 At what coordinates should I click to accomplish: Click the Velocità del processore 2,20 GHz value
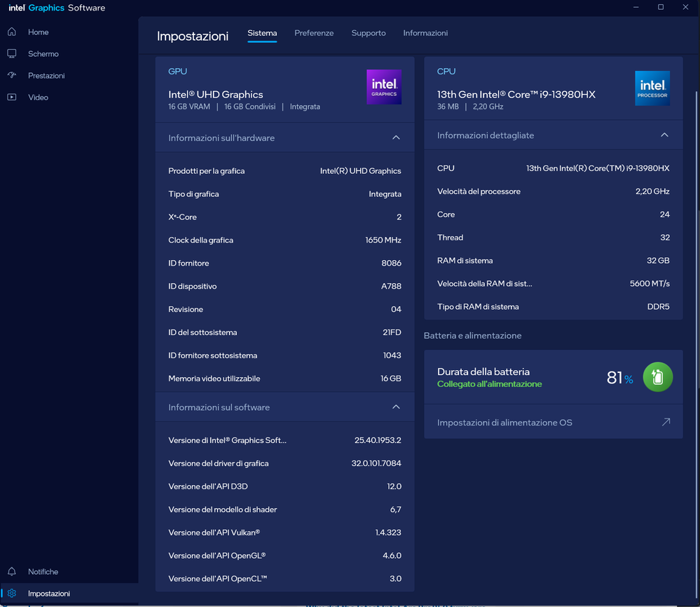click(652, 191)
